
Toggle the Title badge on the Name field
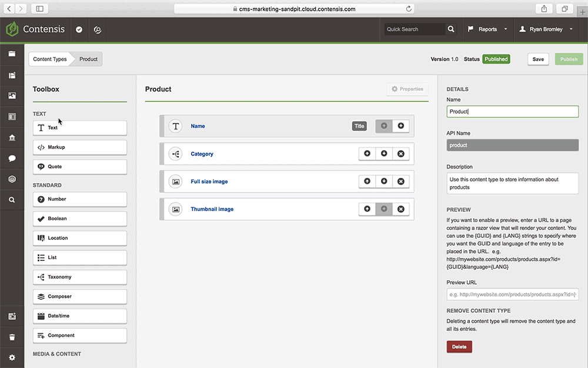(x=359, y=125)
